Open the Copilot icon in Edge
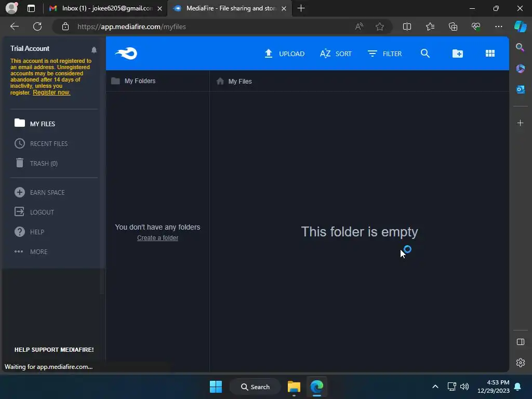The image size is (532, 399). 520,26
